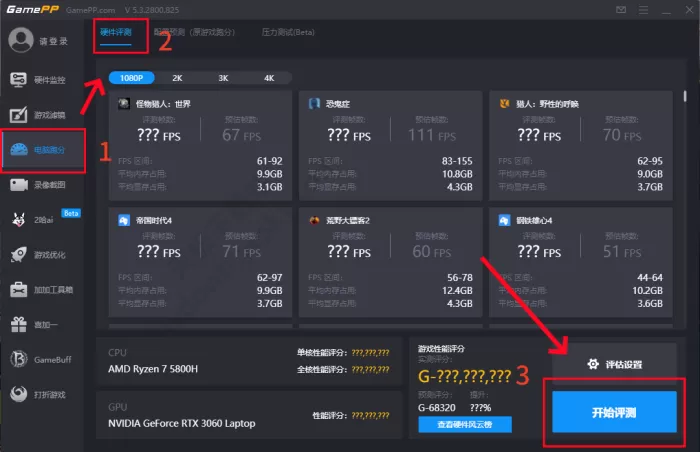Click the 开始评测 start benchmark button
The height and width of the screenshot is (452, 700).
614,412
